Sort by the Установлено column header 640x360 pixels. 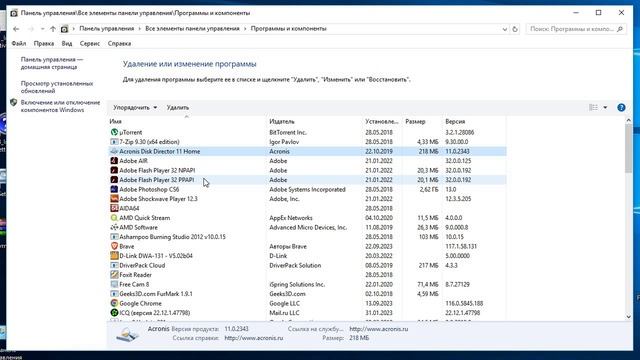click(382, 122)
